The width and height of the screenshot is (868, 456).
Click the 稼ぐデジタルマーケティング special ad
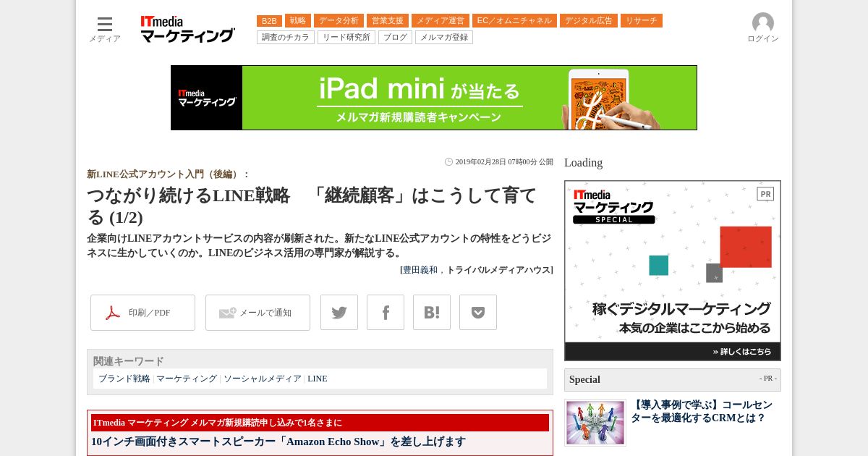[673, 270]
